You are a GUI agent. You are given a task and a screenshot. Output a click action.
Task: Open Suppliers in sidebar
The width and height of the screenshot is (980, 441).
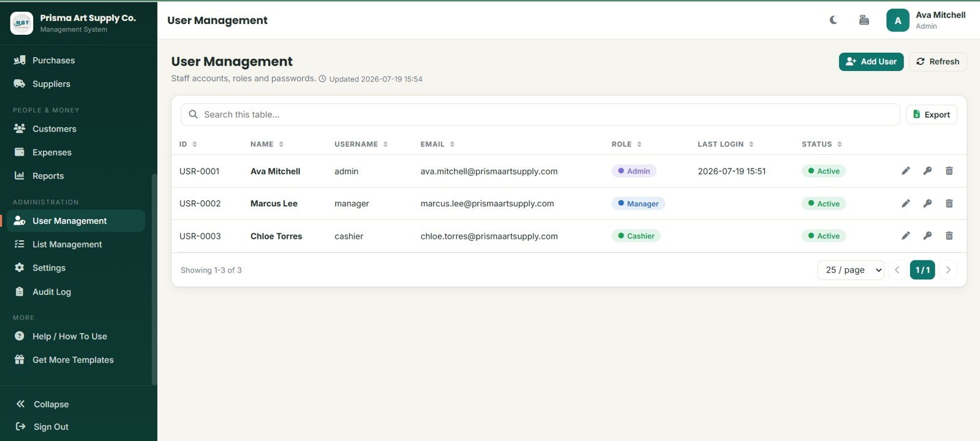point(76,84)
